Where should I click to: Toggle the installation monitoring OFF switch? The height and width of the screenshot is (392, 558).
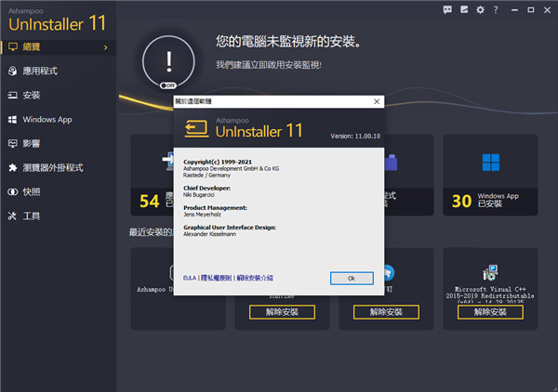(x=168, y=85)
